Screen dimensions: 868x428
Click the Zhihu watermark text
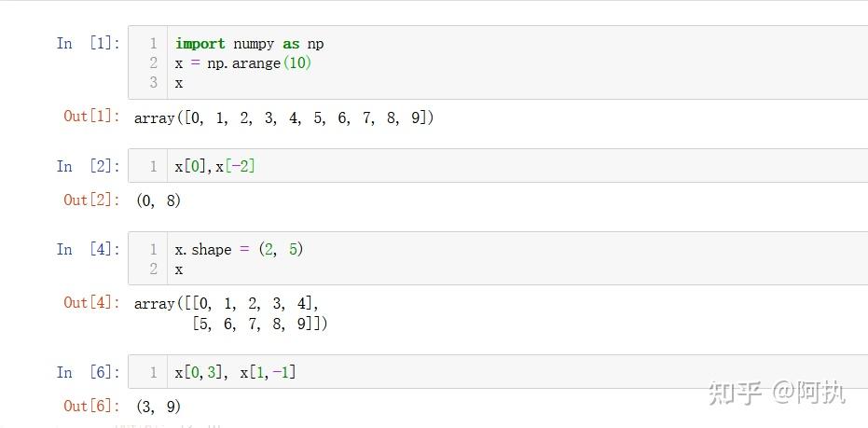tap(777, 393)
